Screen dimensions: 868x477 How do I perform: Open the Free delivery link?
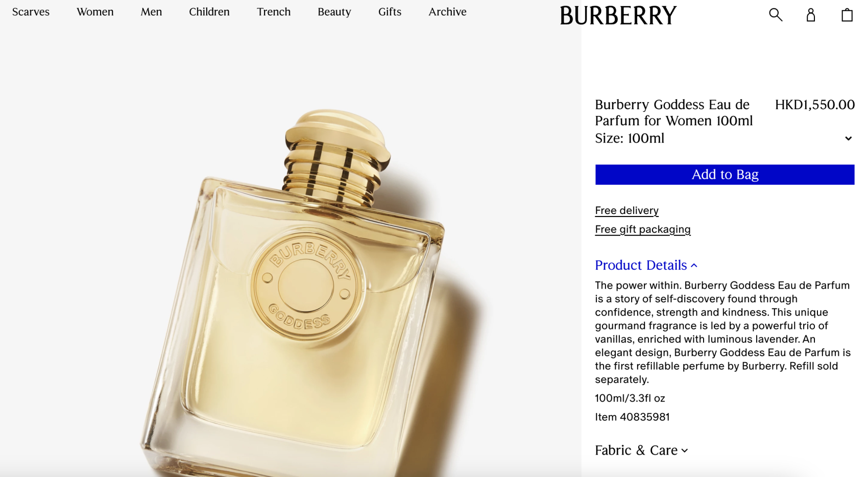coord(626,210)
